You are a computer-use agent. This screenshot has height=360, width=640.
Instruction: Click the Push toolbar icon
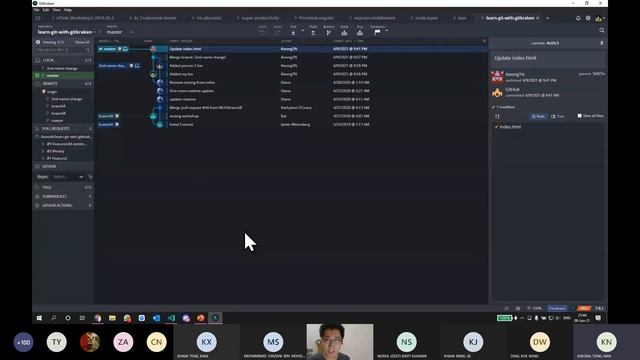pos(313,32)
